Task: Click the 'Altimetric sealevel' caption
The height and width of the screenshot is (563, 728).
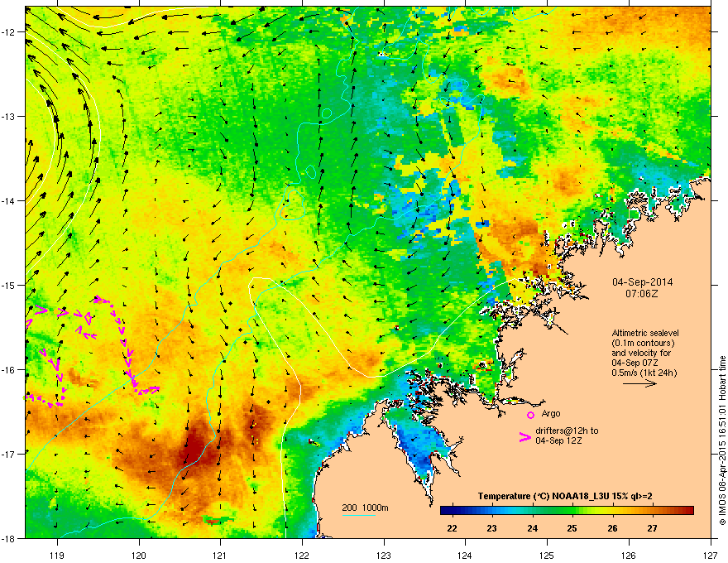Action: [645, 333]
